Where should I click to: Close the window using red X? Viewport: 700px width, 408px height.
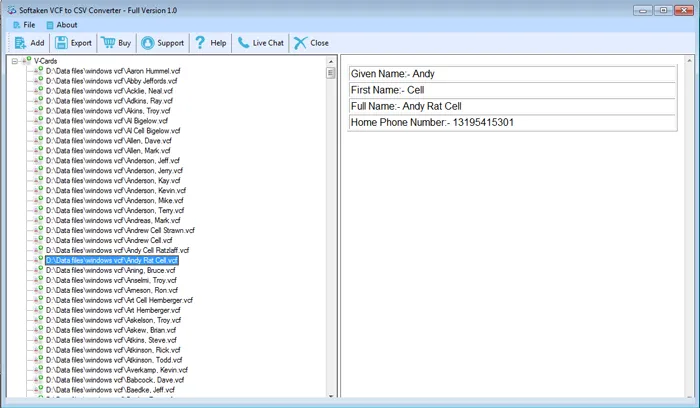coord(683,10)
